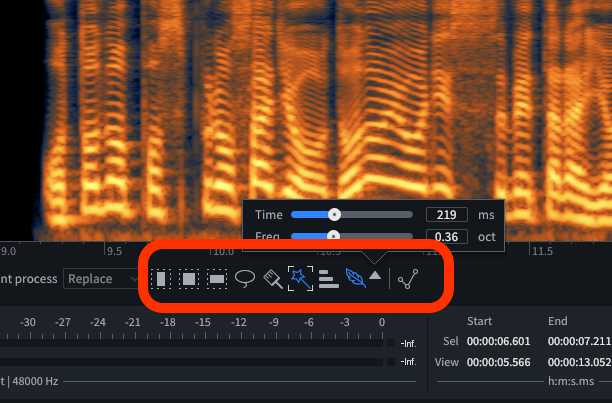Select the Time-Frequency rectangle selection tool
Screen dimensions: 612x403
(x=188, y=279)
